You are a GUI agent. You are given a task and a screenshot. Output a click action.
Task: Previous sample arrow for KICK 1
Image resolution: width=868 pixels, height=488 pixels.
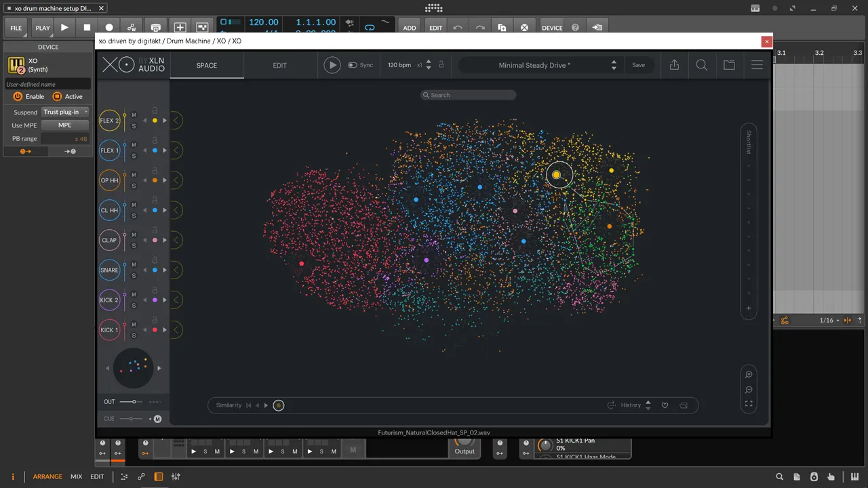click(144, 330)
